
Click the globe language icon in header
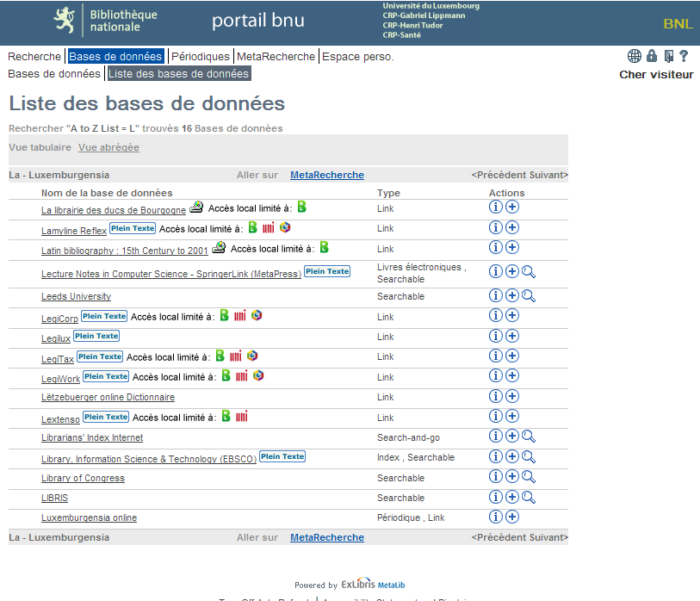click(634, 56)
